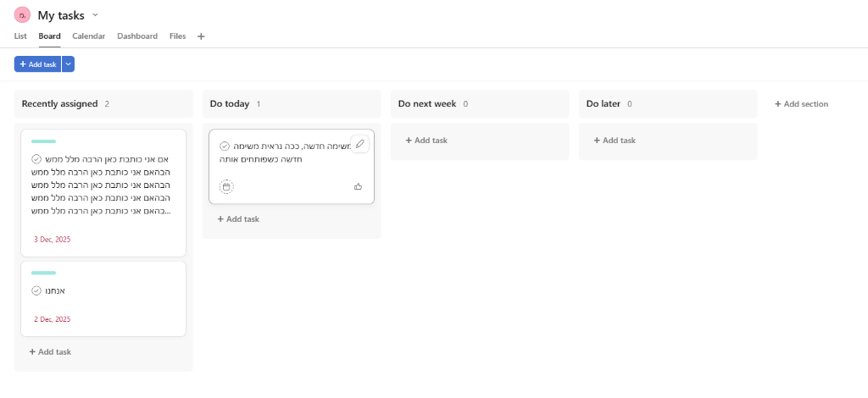Add task under Recently assigned column
Screen dimensions: 868x398
(50, 351)
